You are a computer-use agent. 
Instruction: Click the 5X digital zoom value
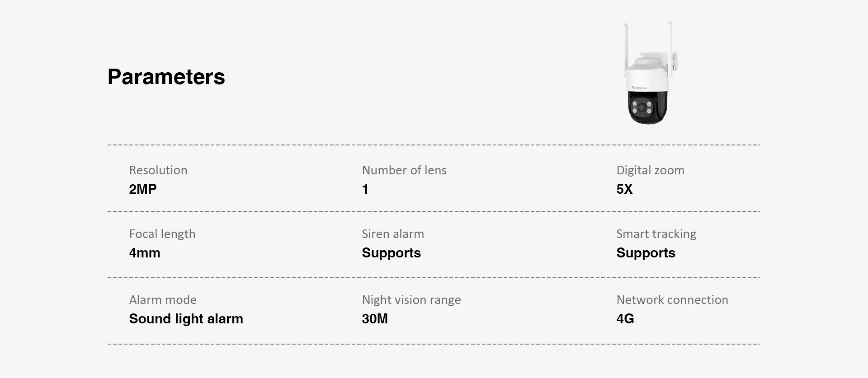[624, 189]
